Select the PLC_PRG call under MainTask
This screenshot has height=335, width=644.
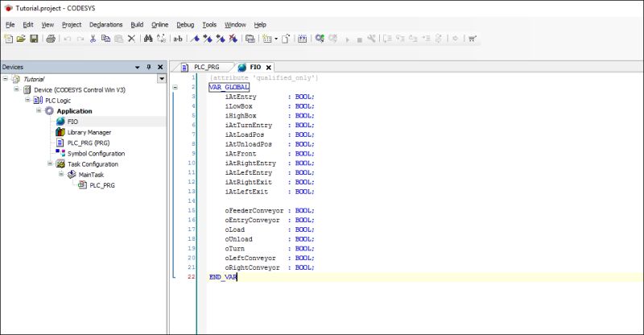pyautogui.click(x=102, y=185)
